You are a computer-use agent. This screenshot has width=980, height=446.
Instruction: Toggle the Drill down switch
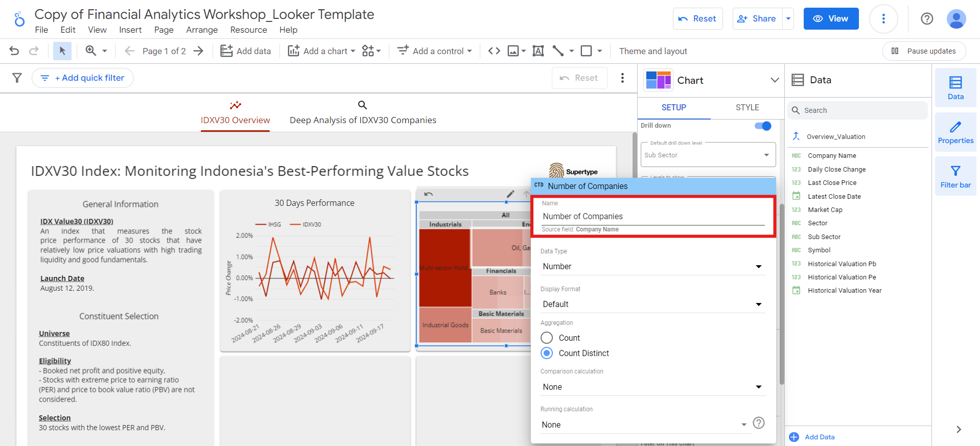(x=763, y=126)
